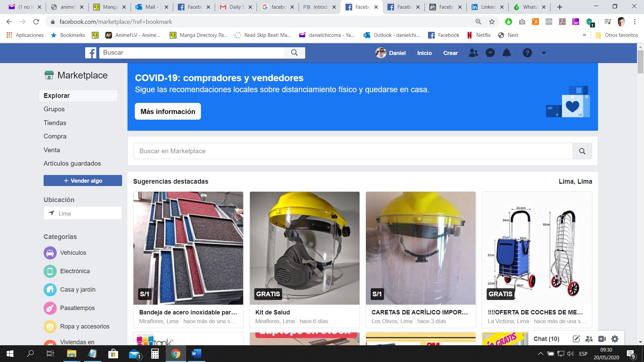Viewport: 644px width, 362px height.
Task: Open the Messenger icon in Facebook header
Action: click(x=490, y=53)
